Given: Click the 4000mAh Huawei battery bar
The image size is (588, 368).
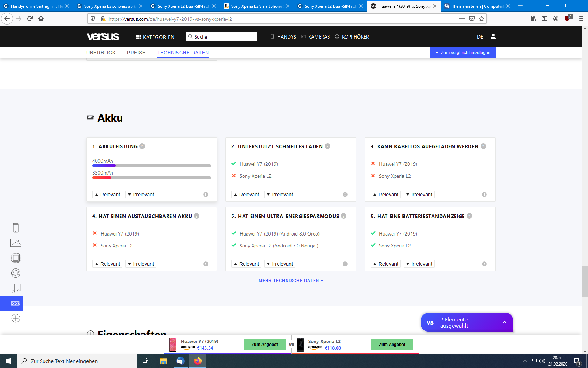Looking at the screenshot, I should 152,166.
